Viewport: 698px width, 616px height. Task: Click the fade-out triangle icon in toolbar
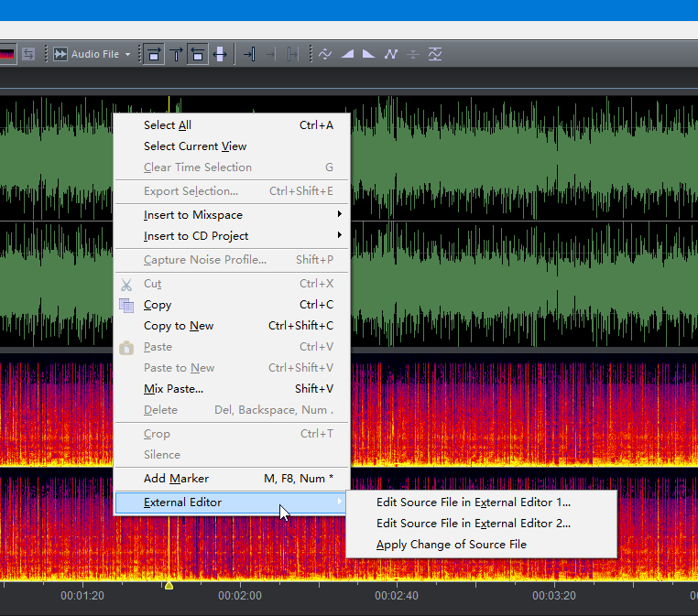tap(369, 54)
